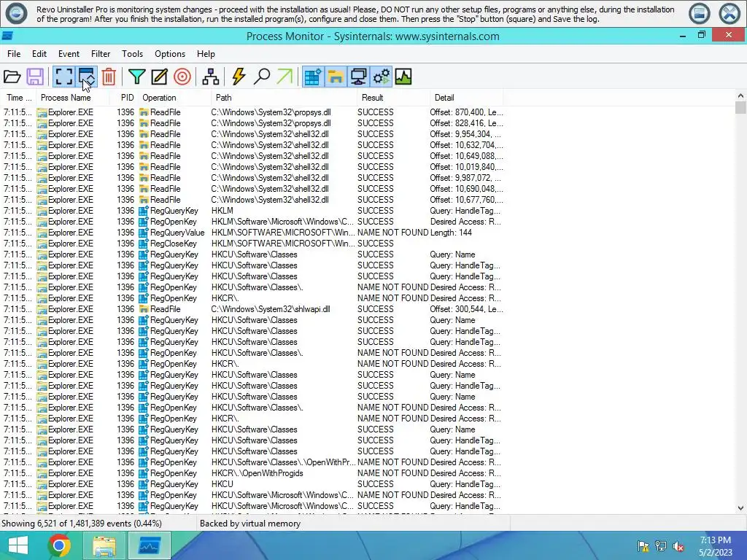Viewport: 747px width, 560px height.
Task: Click the Path column header
Action: click(285, 98)
